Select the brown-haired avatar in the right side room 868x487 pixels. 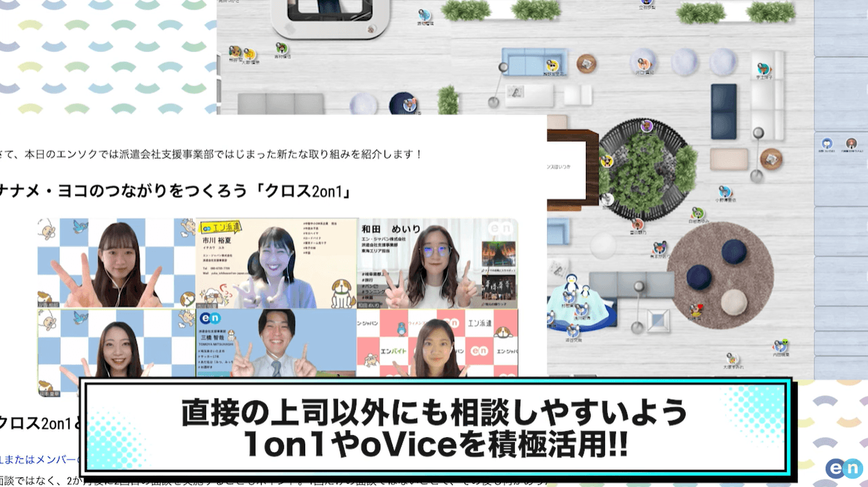pyautogui.click(x=851, y=144)
